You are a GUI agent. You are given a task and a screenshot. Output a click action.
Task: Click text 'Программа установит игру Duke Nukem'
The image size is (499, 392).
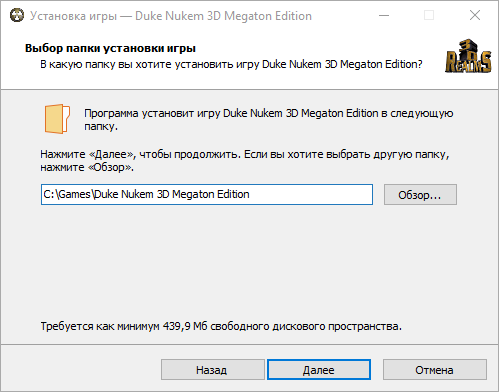click(184, 113)
